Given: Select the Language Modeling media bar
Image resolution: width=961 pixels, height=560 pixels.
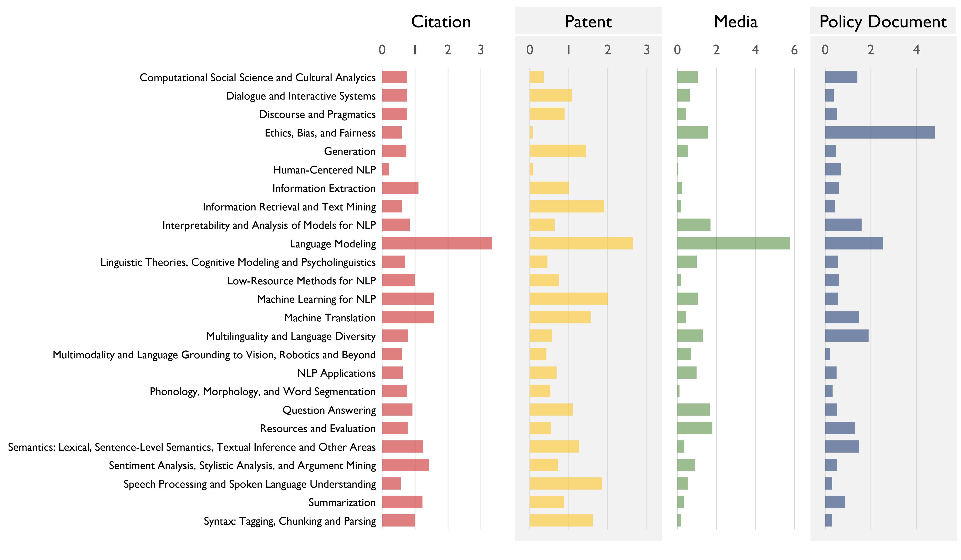Looking at the screenshot, I should point(733,243).
